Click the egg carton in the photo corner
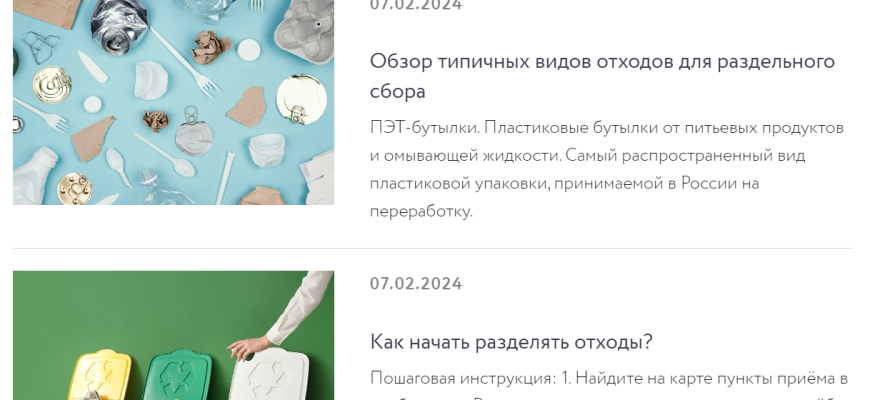The height and width of the screenshot is (400, 870). [x=305, y=31]
